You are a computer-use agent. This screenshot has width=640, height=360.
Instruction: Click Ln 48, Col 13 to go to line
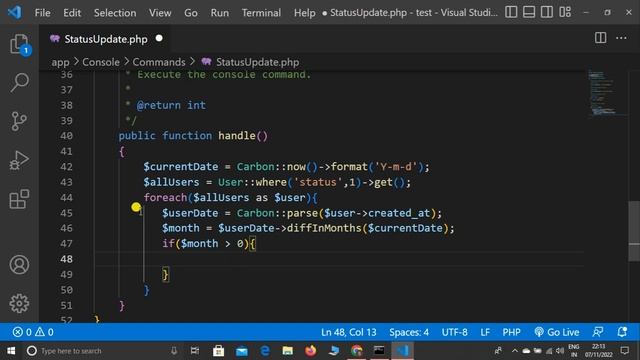349,332
